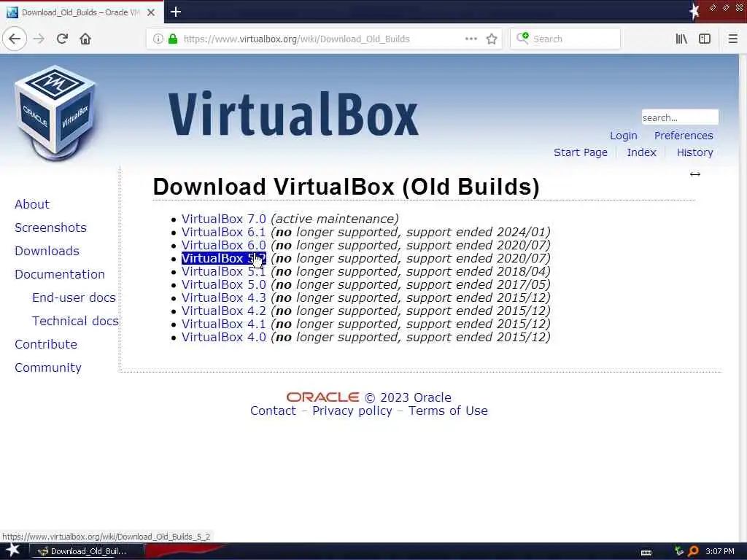This screenshot has width=747, height=560.
Task: Go to Start Page
Action: coord(580,152)
